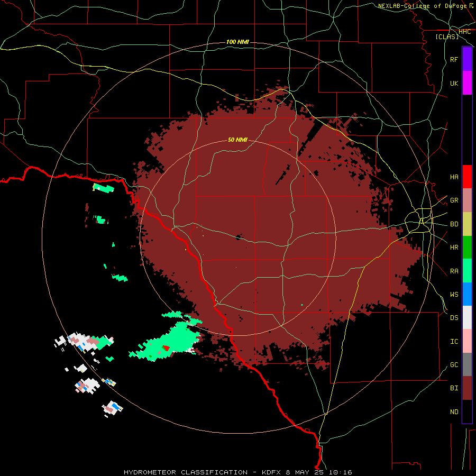Click the 8 MAY 25 date stamp
Image resolution: width=476 pixels, height=476 pixels.
pyautogui.click(x=304, y=472)
